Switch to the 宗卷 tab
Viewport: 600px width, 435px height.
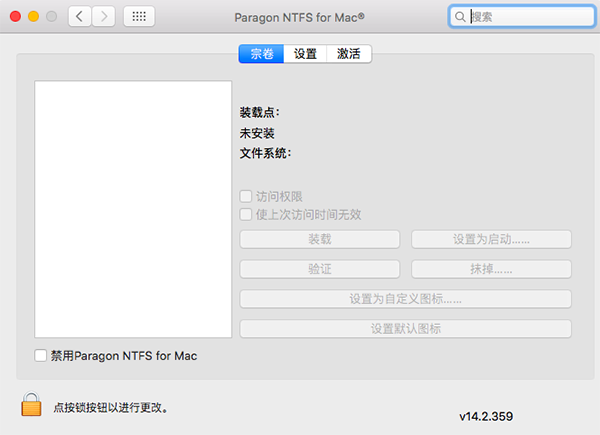coord(261,54)
